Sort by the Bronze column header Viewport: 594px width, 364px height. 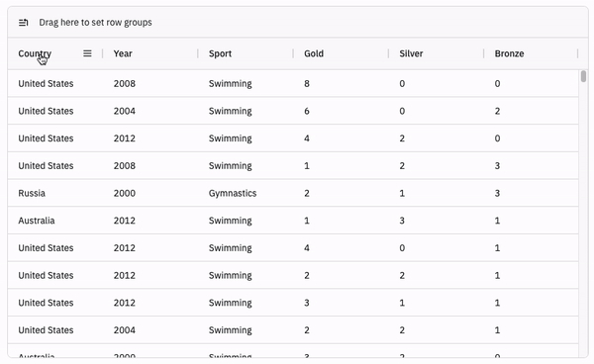[x=509, y=53]
